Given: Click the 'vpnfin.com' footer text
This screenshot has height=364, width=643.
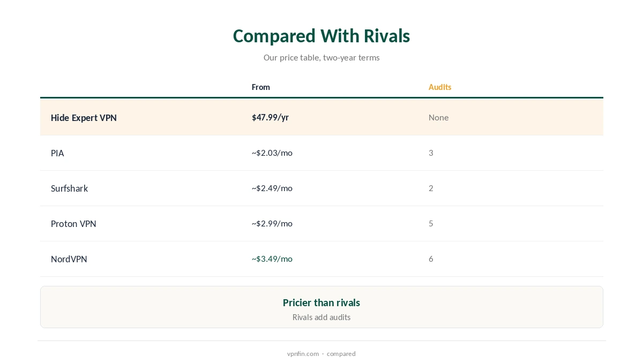Looking at the screenshot, I should (x=303, y=354).
